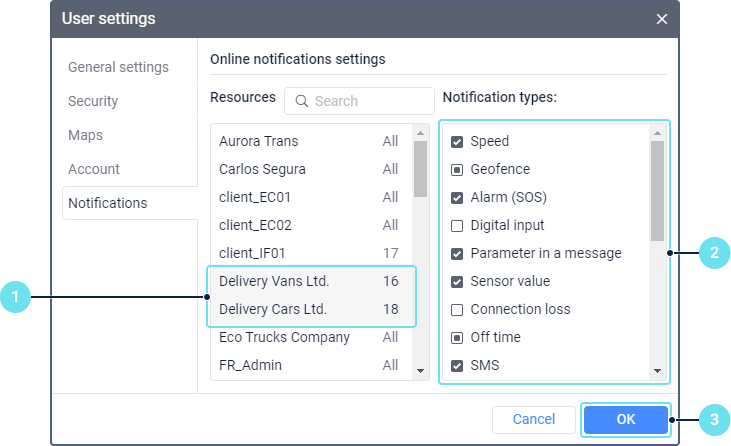Enable Connection loss notifications
Viewport: 731px width, 446px height.
coord(457,310)
